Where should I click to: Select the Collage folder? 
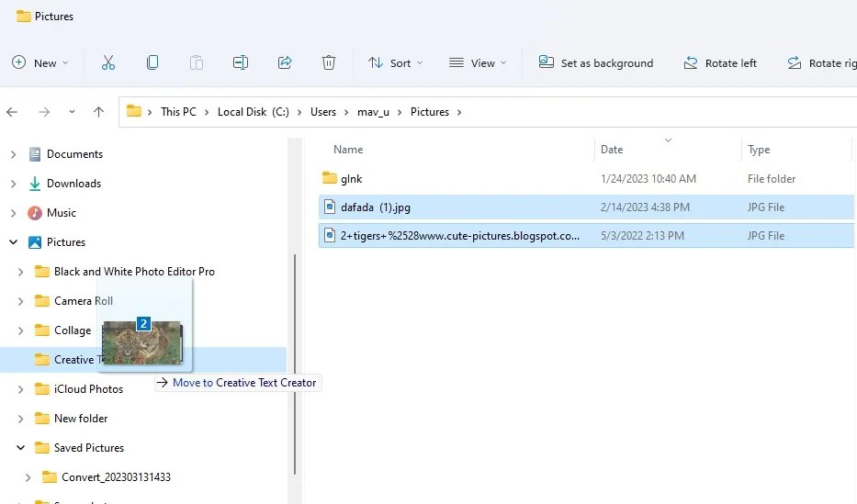pyautogui.click(x=73, y=330)
